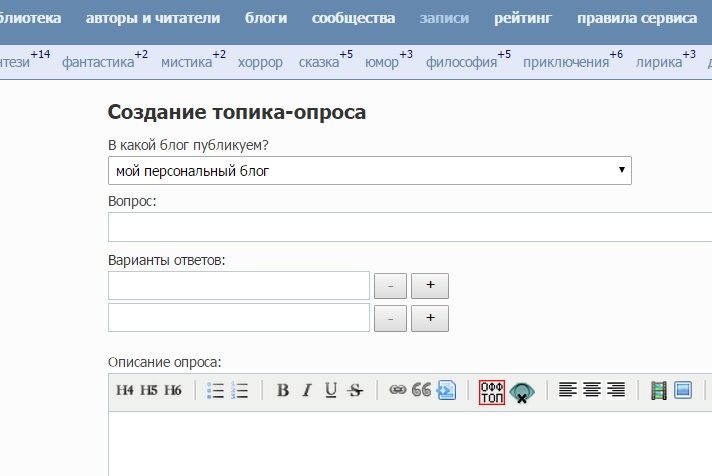Click the «Вопрос» text field
The height and width of the screenshot is (476, 712).
[x=410, y=227]
